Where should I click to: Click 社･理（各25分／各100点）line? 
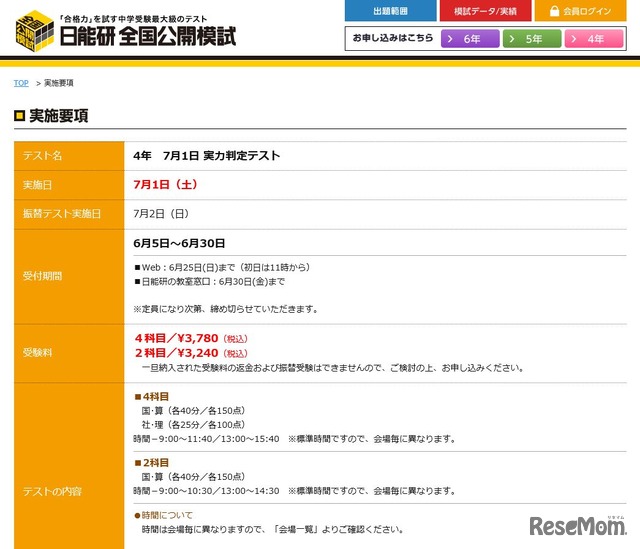193,425
